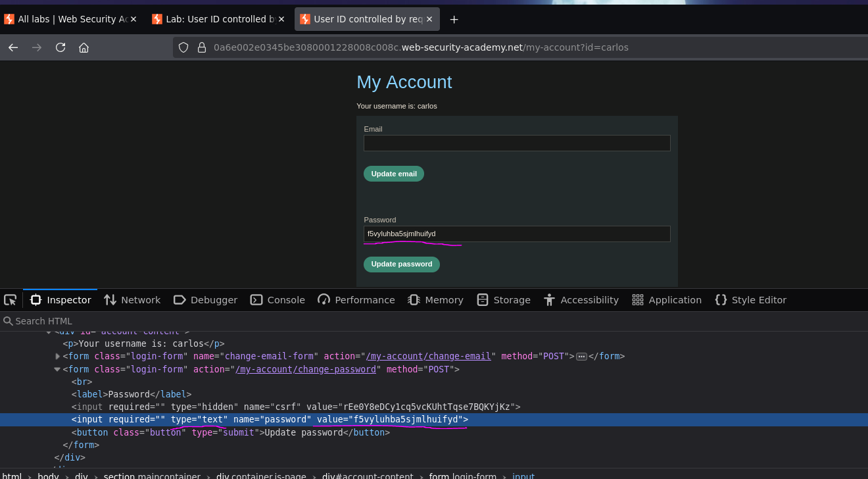The height and width of the screenshot is (479, 868).
Task: Click the Email input field
Action: tap(517, 143)
